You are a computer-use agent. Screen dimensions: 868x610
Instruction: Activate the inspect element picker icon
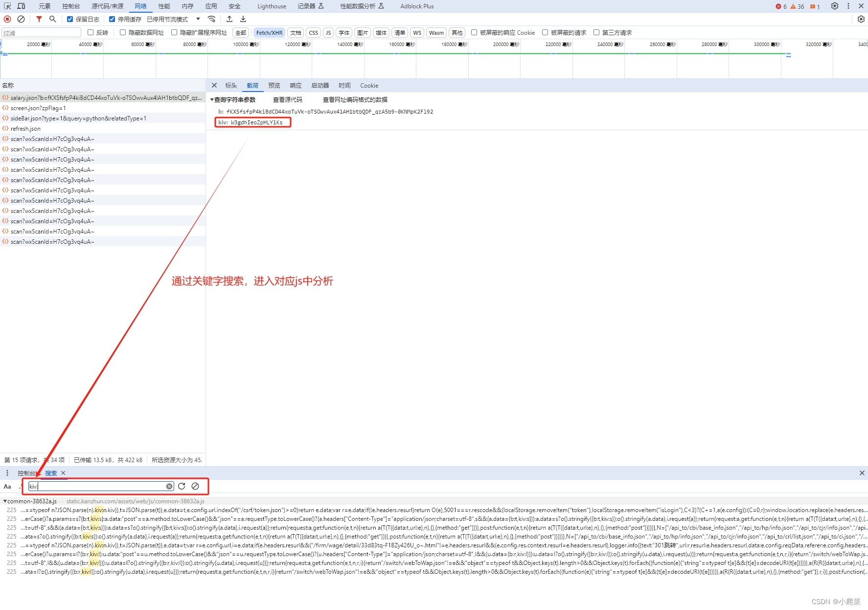7,6
